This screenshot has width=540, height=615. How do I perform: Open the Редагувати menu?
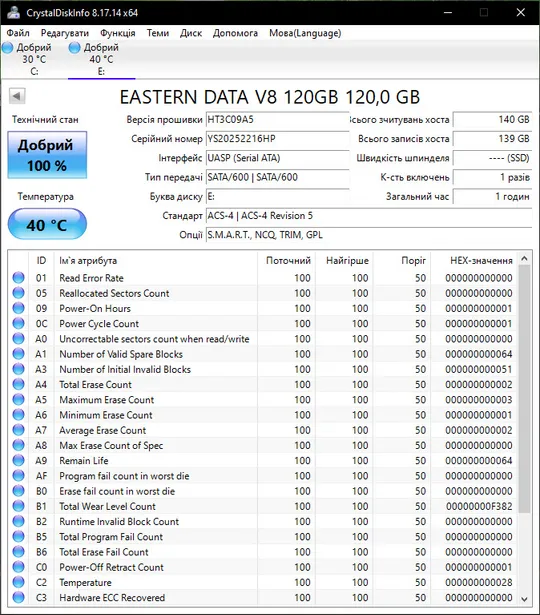pos(65,33)
